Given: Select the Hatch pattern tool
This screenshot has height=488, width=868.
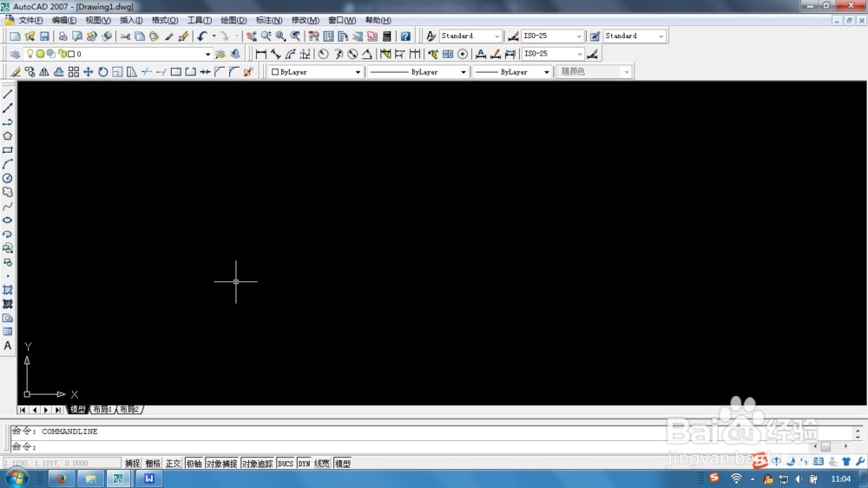Looking at the screenshot, I should pos(8,290).
